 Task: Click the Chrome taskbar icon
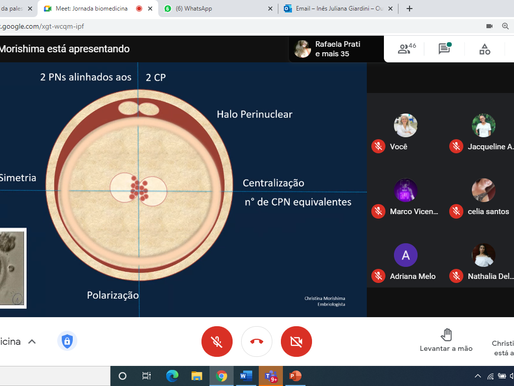(221, 376)
